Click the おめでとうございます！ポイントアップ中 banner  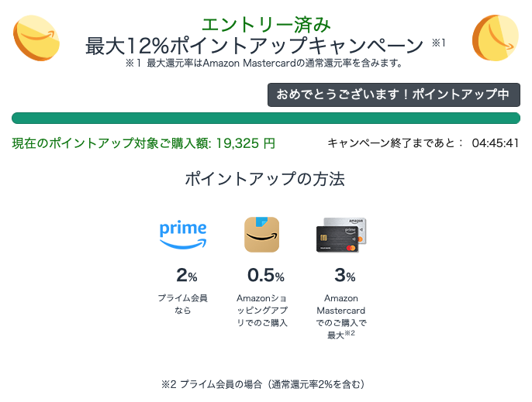tap(394, 94)
